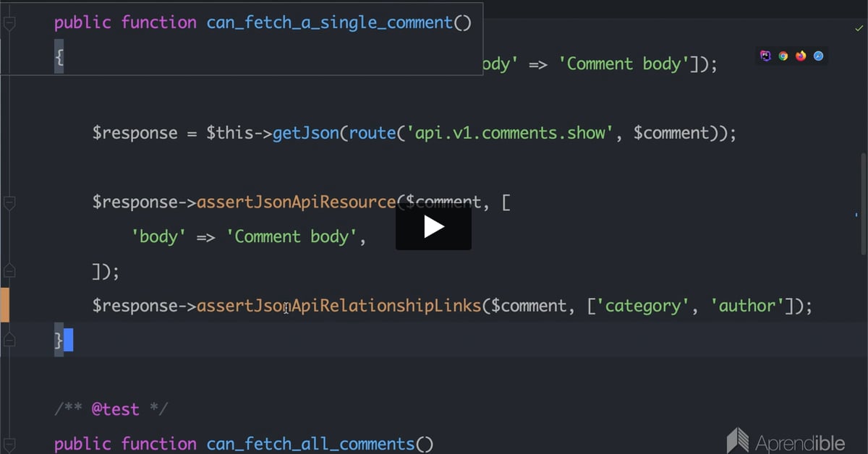Image resolution: width=868 pixels, height=454 pixels.
Task: Open the page in Safari browser icon
Action: coord(818,56)
